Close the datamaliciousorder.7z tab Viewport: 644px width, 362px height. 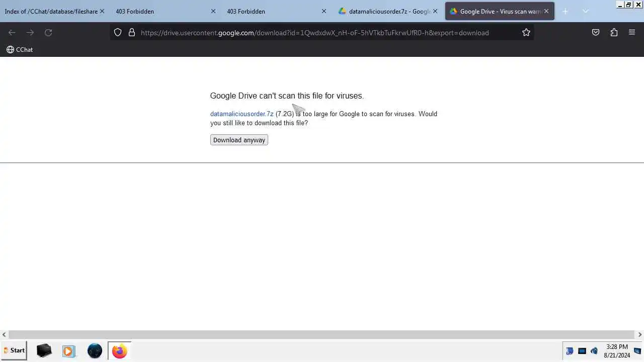coord(435,11)
